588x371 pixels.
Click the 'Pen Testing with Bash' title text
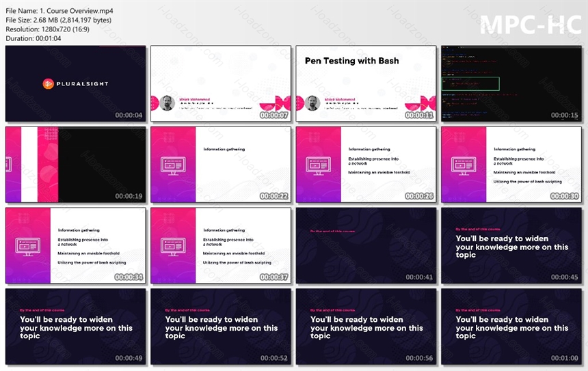[351, 61]
